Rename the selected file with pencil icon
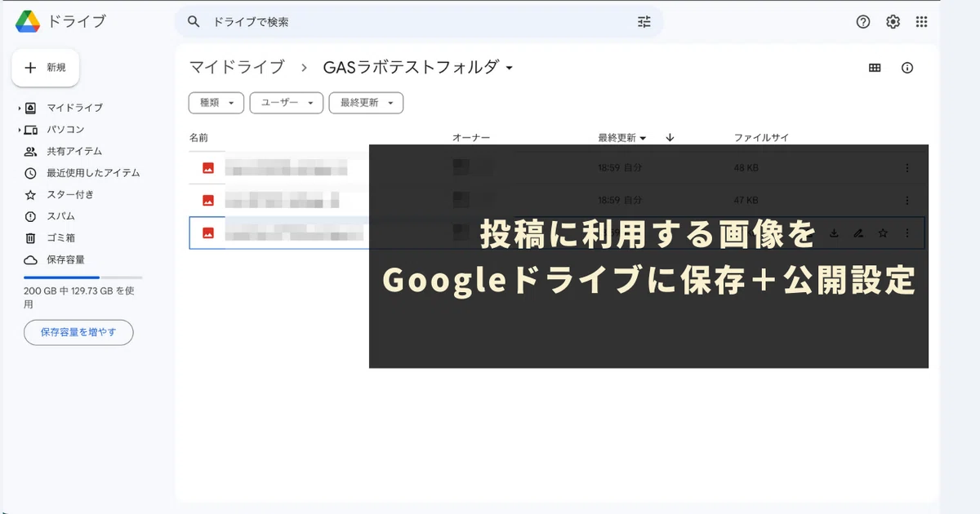This screenshot has height=514, width=980. [858, 233]
